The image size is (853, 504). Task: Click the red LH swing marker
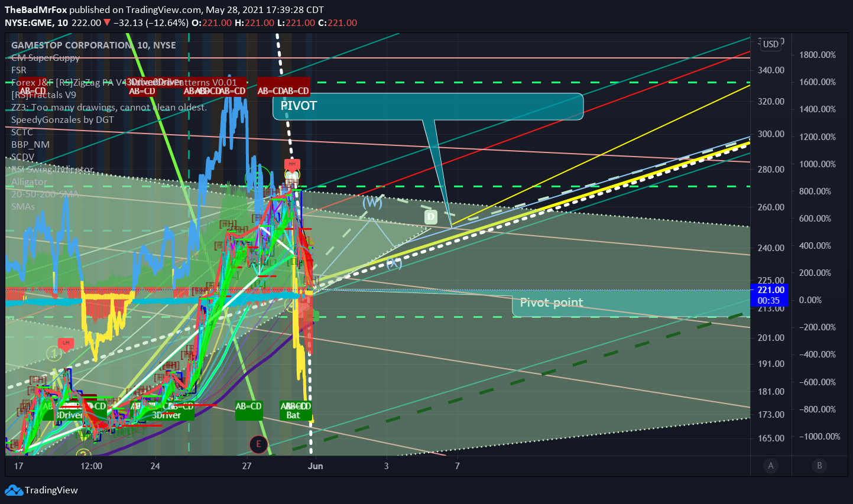[66, 344]
